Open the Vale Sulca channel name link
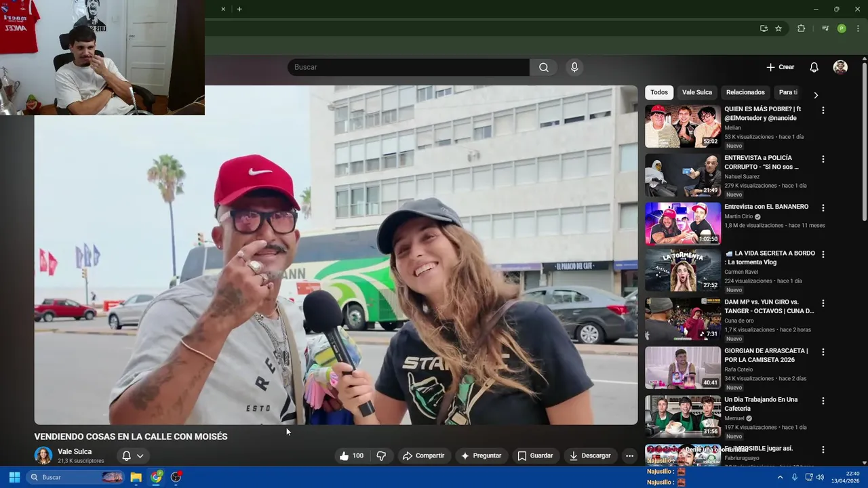The width and height of the screenshot is (868, 488). (75, 451)
